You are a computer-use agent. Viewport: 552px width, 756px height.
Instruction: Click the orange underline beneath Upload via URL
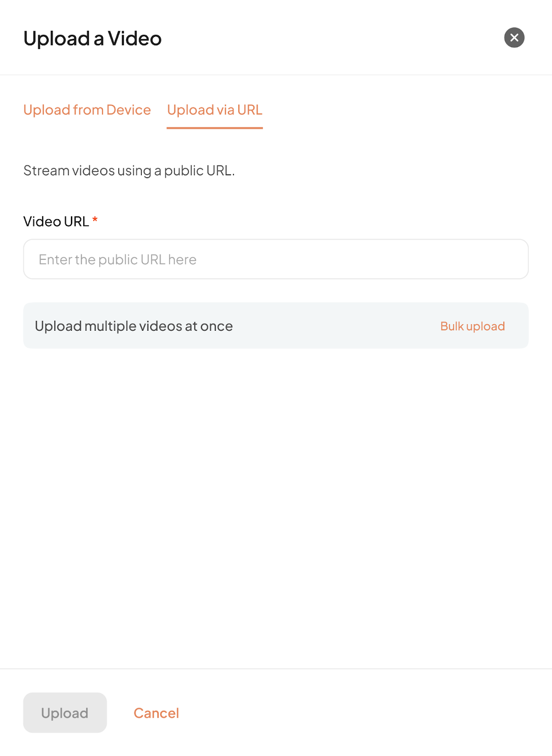click(215, 128)
